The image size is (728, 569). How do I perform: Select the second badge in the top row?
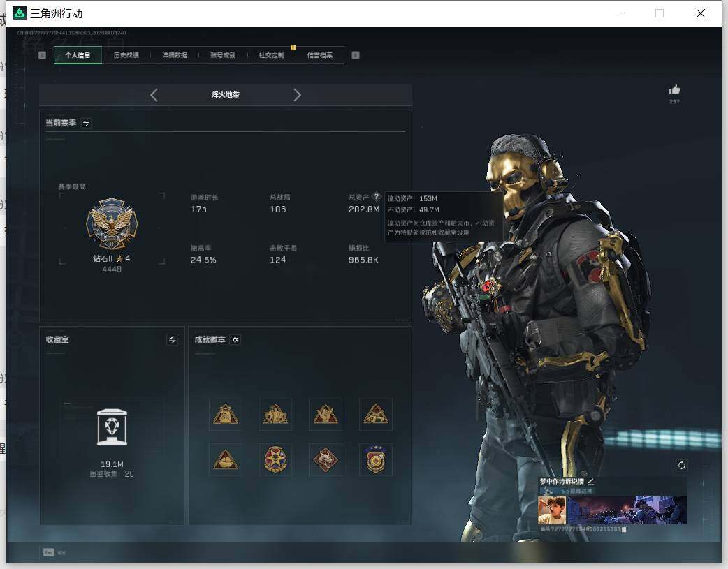276,414
